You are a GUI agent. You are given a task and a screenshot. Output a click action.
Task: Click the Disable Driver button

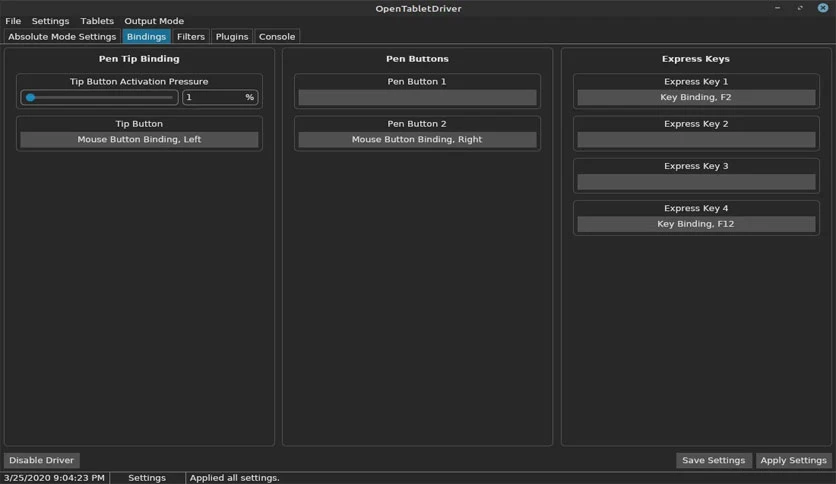(x=42, y=460)
